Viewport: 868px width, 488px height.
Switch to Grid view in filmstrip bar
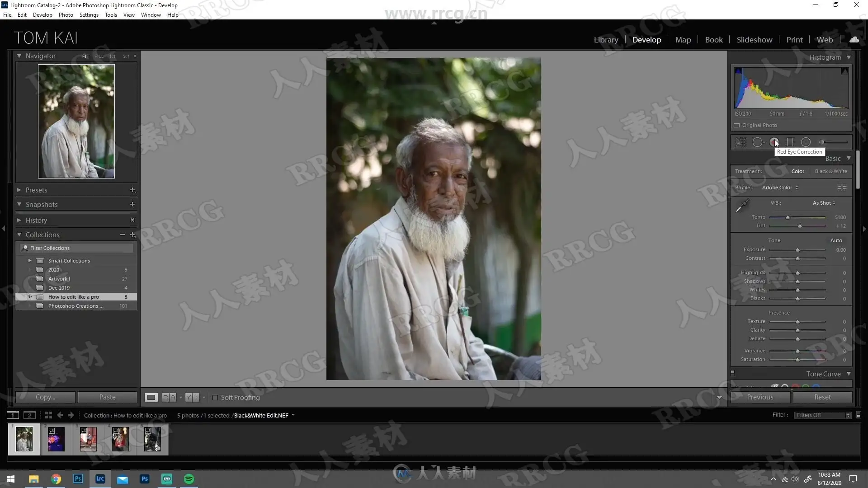tap(48, 415)
